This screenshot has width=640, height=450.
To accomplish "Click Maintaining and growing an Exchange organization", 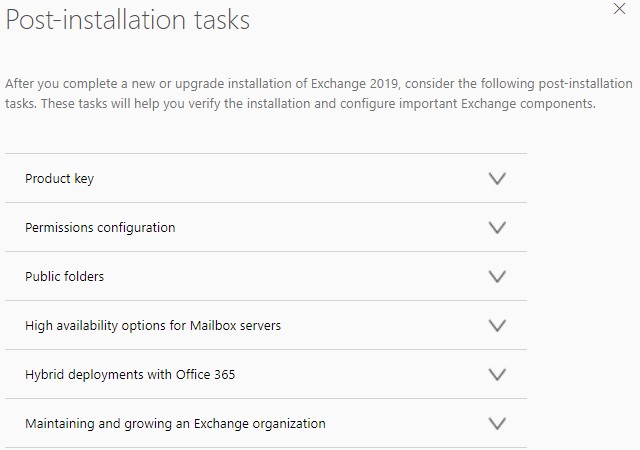I will pyautogui.click(x=175, y=424).
